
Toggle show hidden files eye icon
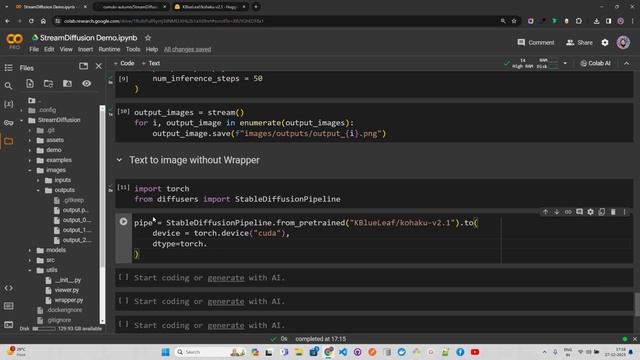pos(86,83)
